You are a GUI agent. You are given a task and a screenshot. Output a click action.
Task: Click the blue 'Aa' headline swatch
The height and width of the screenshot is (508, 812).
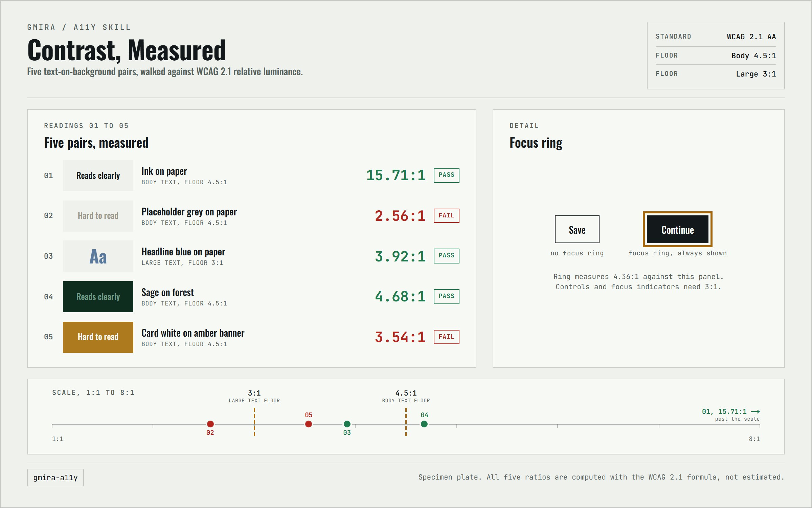98,256
